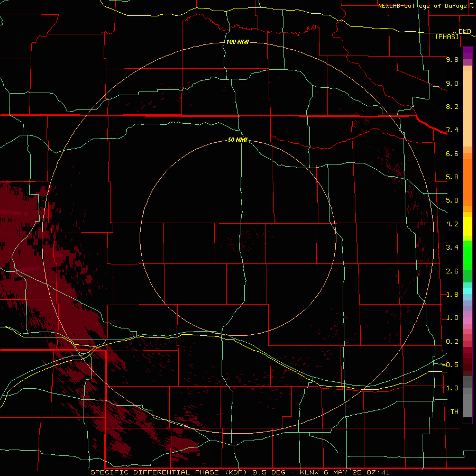Click the 3.4 color scale value
The height and width of the screenshot is (476, 476).
point(452,248)
